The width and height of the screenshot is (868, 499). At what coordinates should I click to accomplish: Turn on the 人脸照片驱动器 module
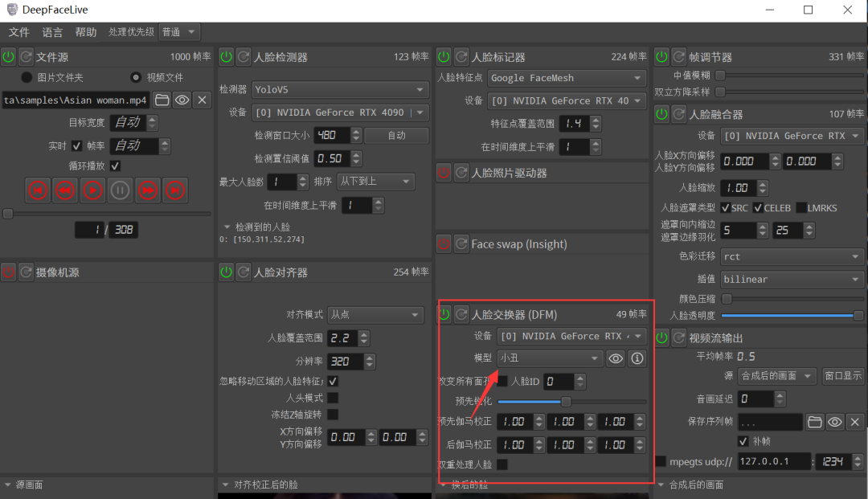point(444,173)
